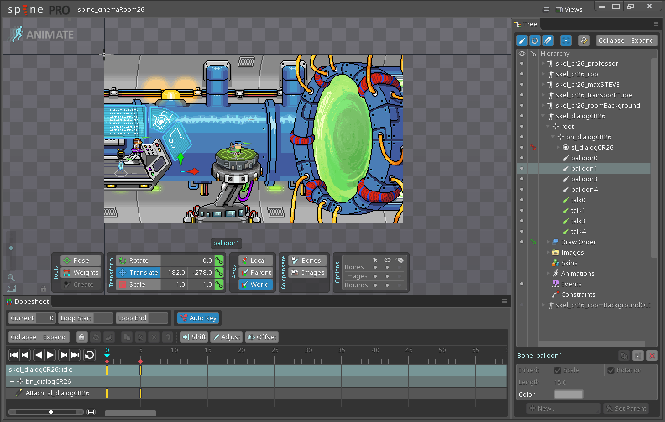Click green key icon beside Rotate
665x422 pixels.
click(219, 260)
